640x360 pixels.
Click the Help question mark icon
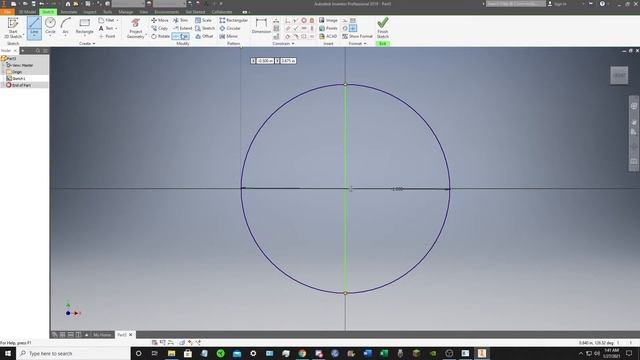(602, 4)
